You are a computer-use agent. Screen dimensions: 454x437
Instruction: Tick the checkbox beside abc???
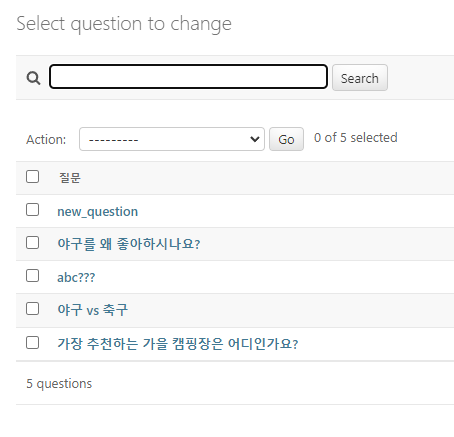click(x=32, y=276)
